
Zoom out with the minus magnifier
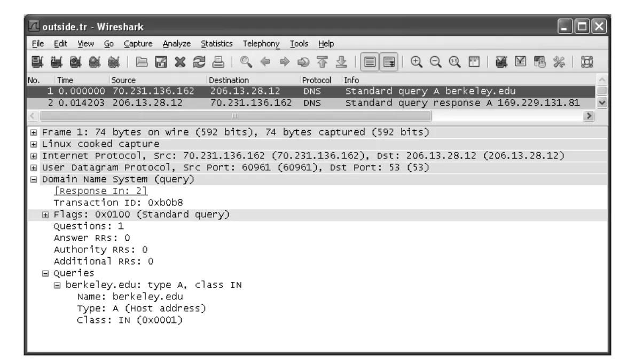(x=435, y=62)
